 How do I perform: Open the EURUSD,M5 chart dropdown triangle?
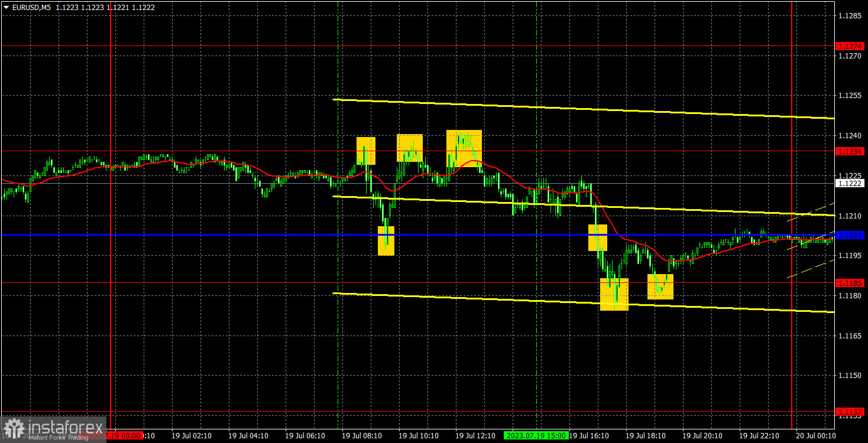[6, 7]
